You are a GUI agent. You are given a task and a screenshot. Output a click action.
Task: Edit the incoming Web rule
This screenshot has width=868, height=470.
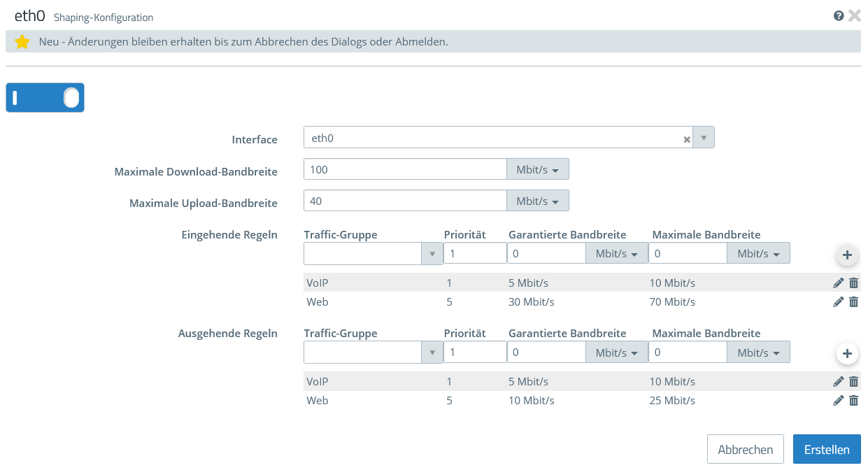pos(839,302)
